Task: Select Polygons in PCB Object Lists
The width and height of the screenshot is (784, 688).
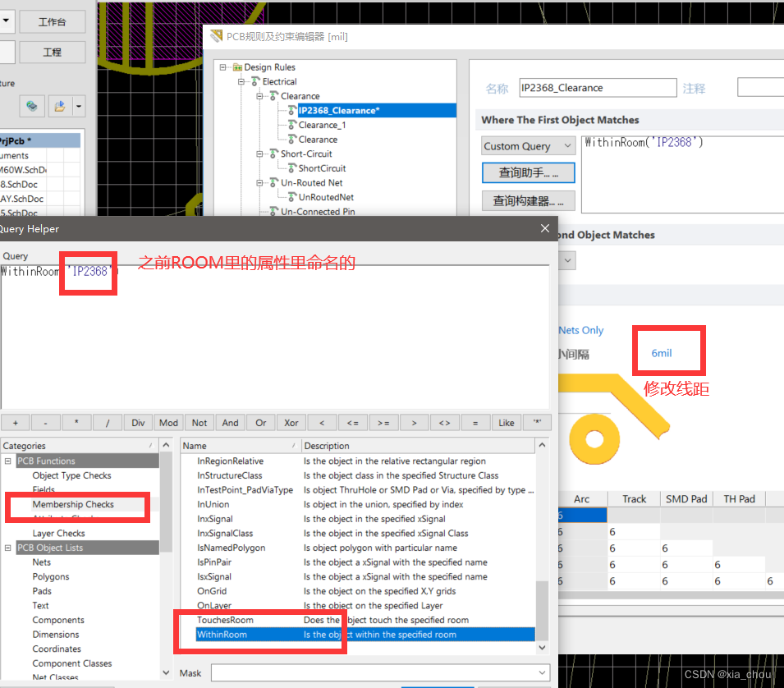Action: [x=51, y=576]
